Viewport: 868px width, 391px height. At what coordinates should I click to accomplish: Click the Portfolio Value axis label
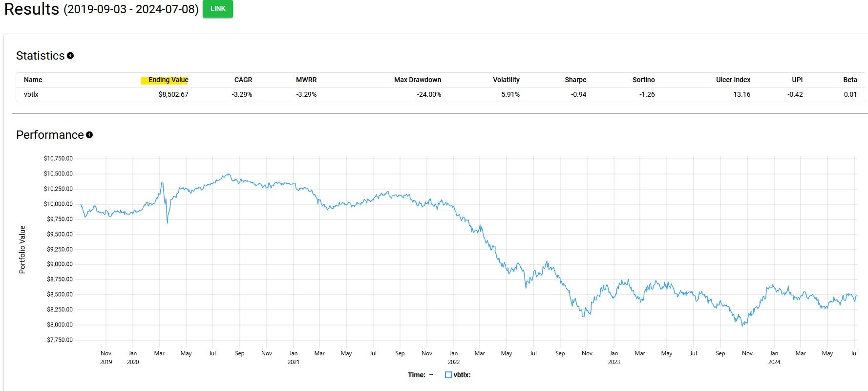(x=22, y=249)
